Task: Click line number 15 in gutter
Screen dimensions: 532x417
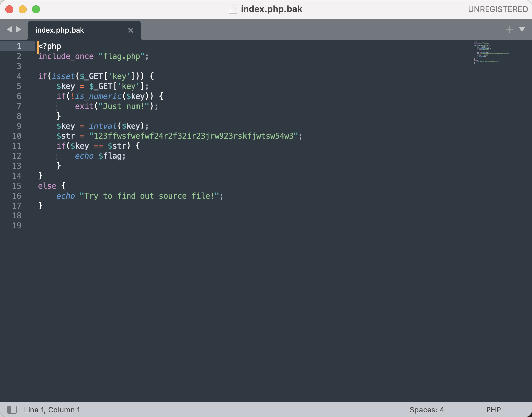Action: (x=17, y=186)
